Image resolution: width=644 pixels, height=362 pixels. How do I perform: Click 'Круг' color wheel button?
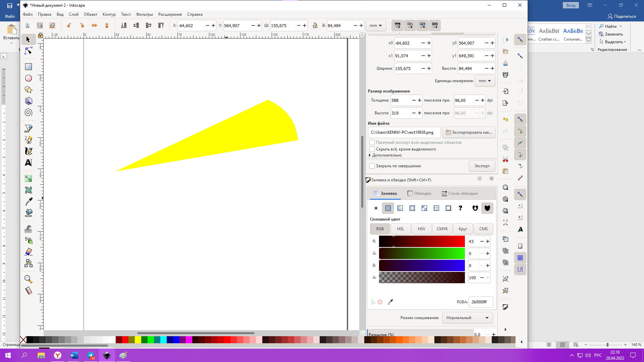tap(463, 229)
